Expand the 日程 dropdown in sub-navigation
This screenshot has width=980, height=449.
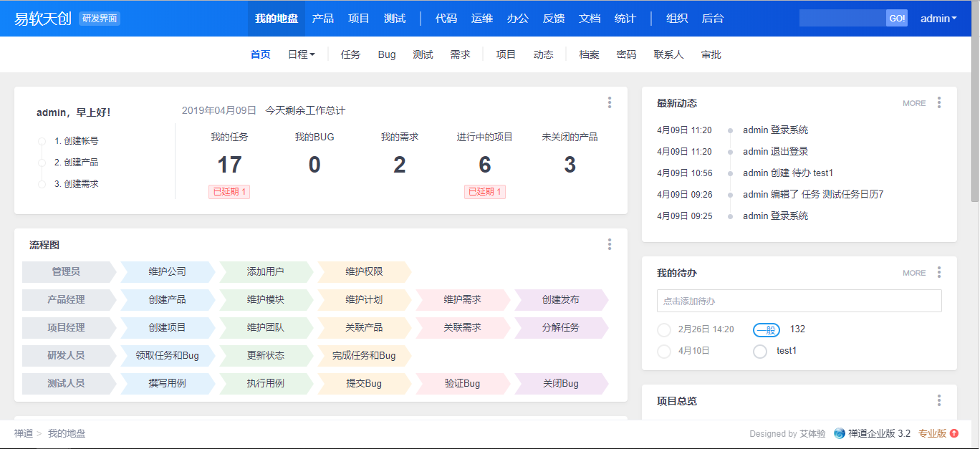301,54
